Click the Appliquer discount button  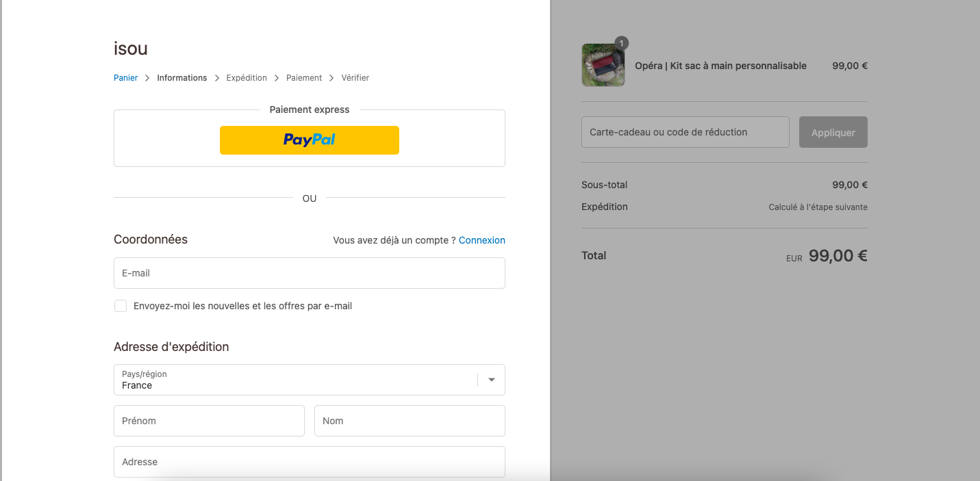(833, 132)
